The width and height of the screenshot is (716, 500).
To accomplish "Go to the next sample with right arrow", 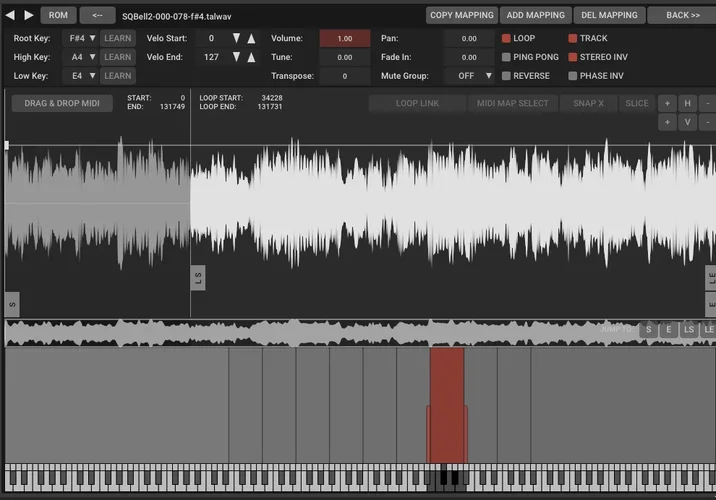I will (x=28, y=15).
